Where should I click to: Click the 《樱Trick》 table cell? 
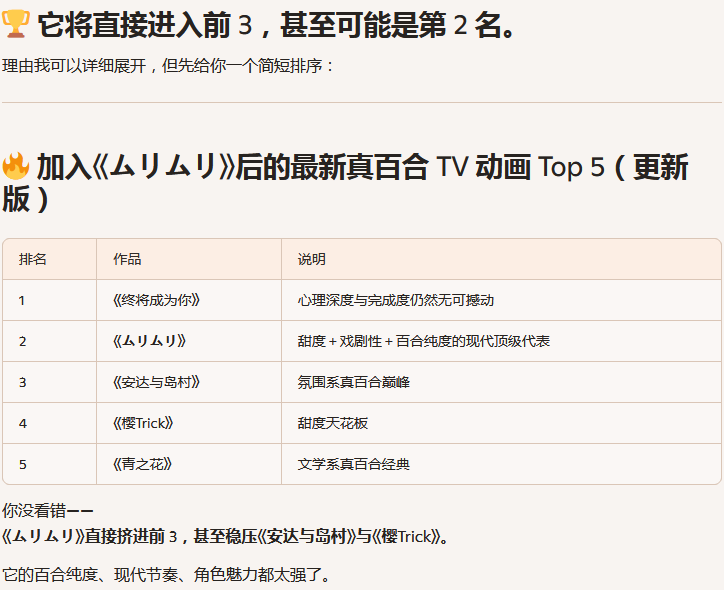click(143, 423)
